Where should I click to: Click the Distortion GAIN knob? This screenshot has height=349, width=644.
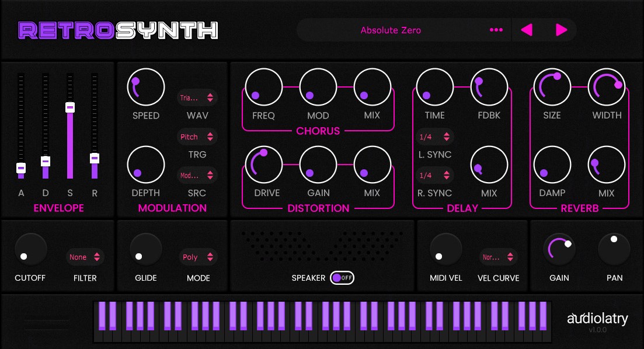318,165
